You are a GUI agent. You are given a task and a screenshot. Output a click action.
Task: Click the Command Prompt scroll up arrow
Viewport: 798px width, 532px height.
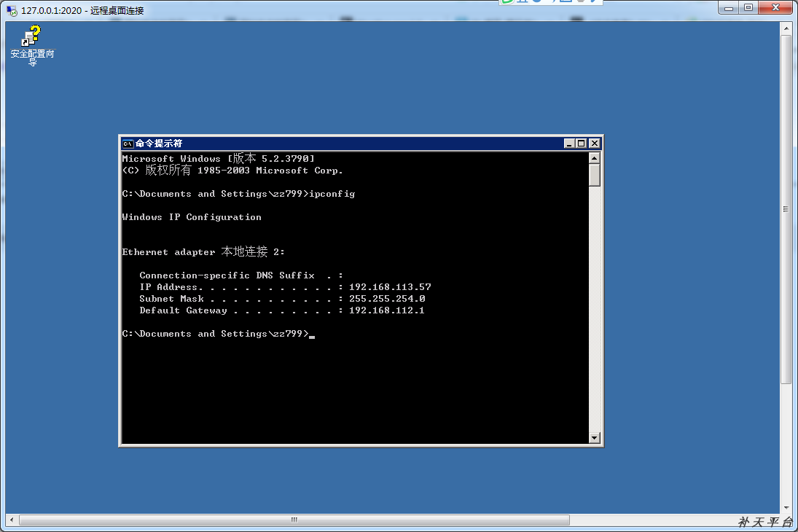tap(595, 158)
